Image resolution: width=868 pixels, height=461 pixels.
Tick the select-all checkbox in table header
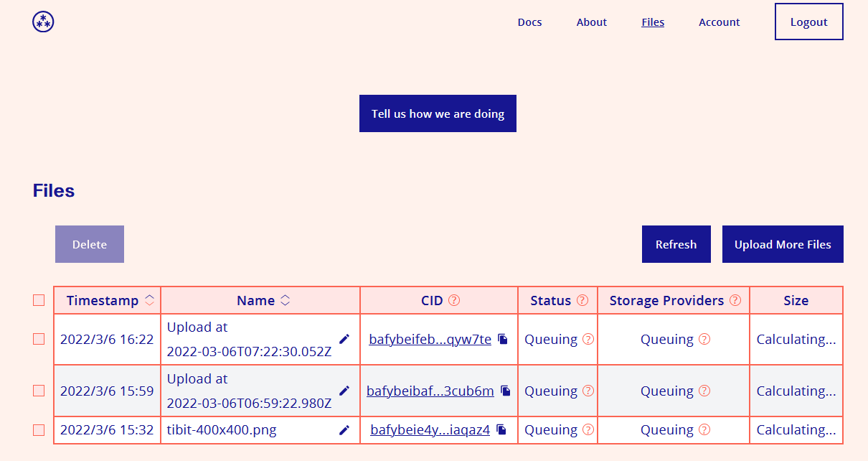coord(39,301)
